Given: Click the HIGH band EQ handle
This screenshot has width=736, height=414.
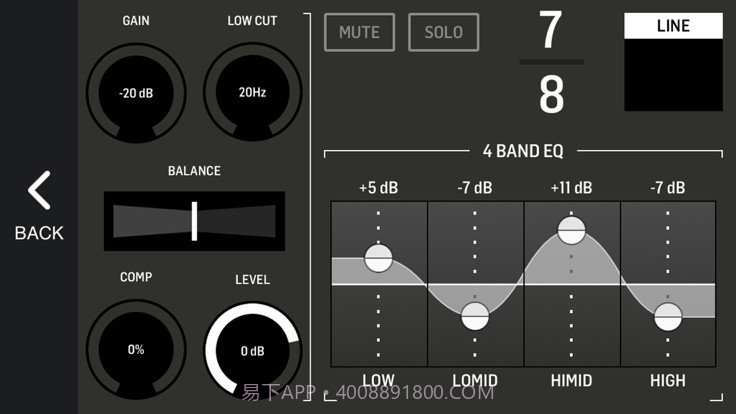Looking at the screenshot, I should pyautogui.click(x=668, y=317).
